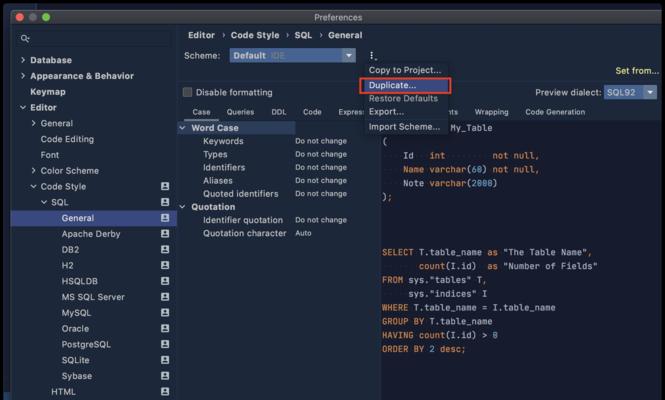Change Quotation character Auto value

click(x=303, y=233)
